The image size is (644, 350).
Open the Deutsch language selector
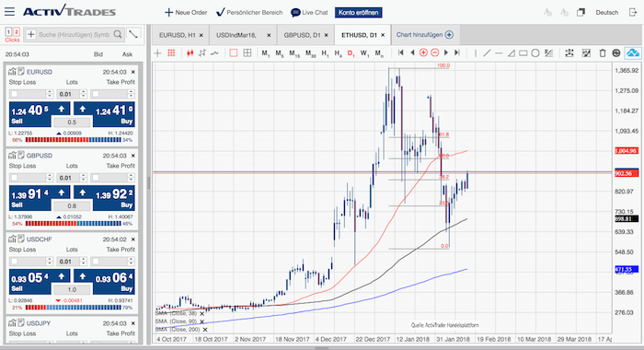606,12
